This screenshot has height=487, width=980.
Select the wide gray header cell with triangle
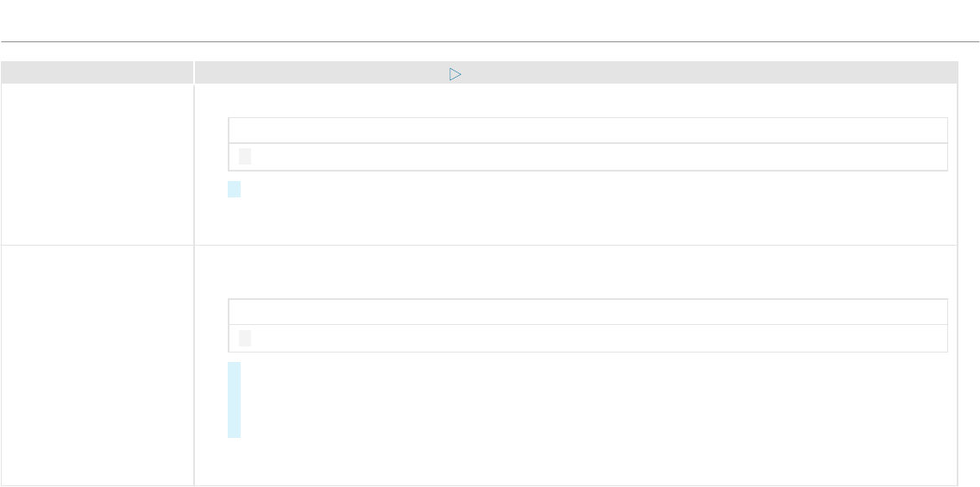[575, 72]
